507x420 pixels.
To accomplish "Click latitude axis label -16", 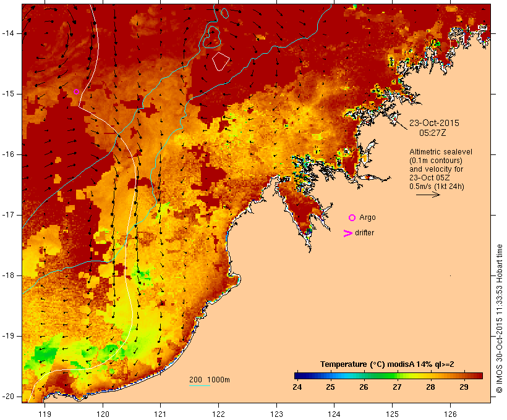I will 8,154.
